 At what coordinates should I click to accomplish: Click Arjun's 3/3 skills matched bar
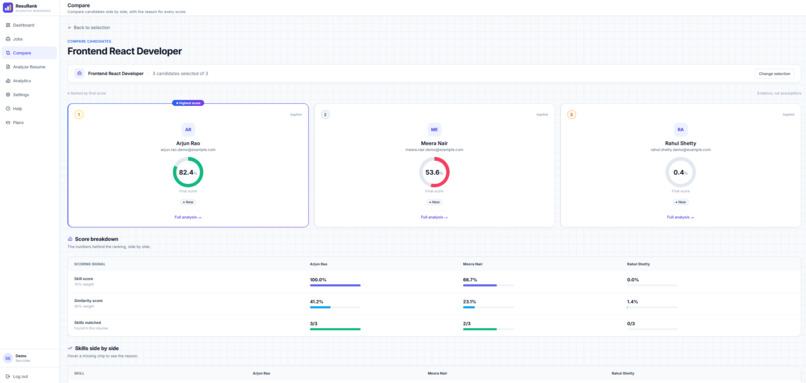335,329
